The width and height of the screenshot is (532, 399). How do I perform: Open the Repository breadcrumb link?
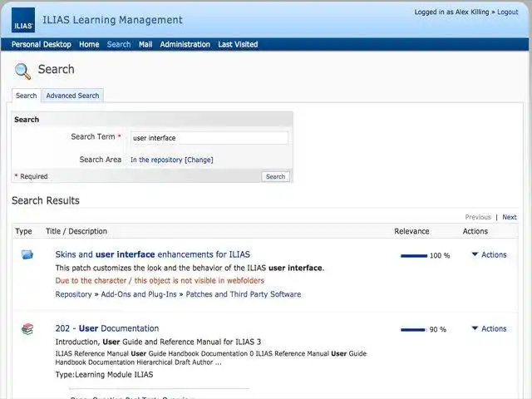coord(73,294)
